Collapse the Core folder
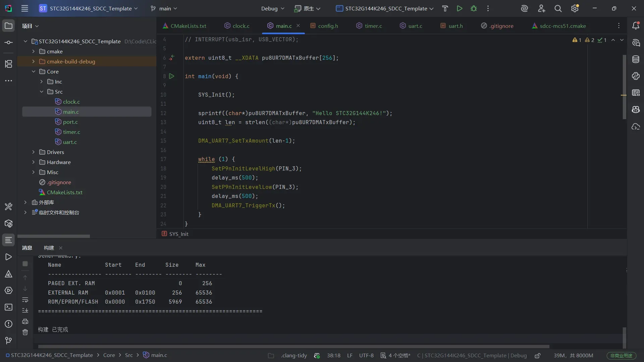Screen dimensions: 644x362 pyautogui.click(x=34, y=71)
